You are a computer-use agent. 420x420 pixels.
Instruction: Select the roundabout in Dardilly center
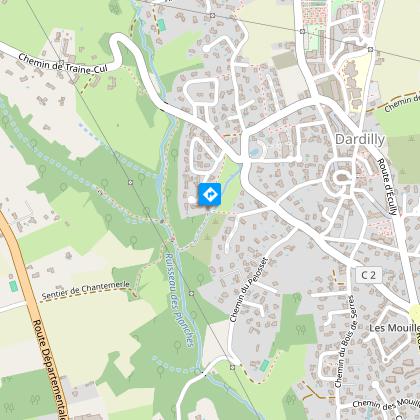pyautogui.click(x=341, y=178)
